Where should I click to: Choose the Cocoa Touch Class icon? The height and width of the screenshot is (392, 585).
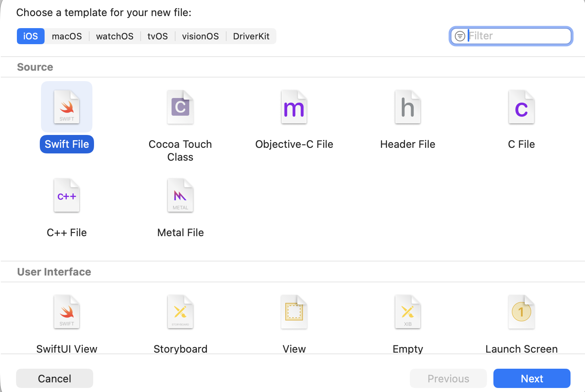click(x=180, y=107)
